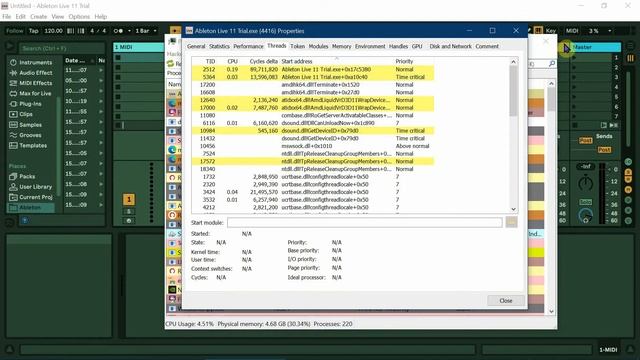Click the Tap tempo button
Image resolution: width=640 pixels, height=360 pixels.
click(x=34, y=31)
